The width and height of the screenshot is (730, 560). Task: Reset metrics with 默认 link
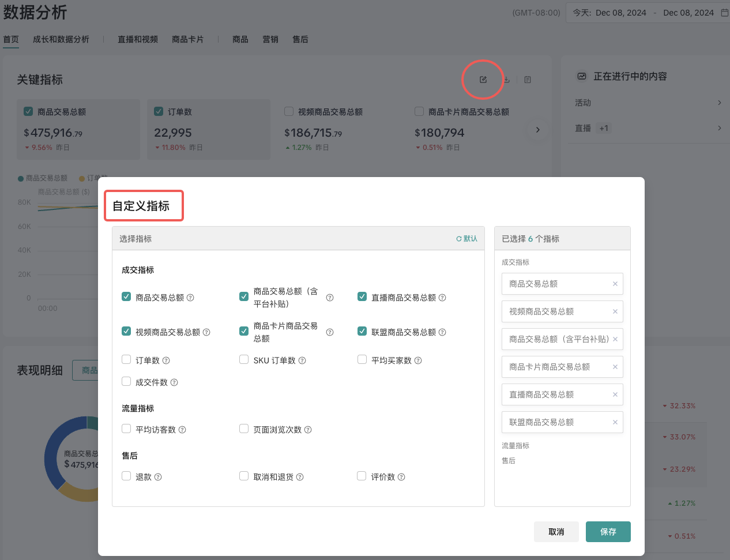point(467,239)
